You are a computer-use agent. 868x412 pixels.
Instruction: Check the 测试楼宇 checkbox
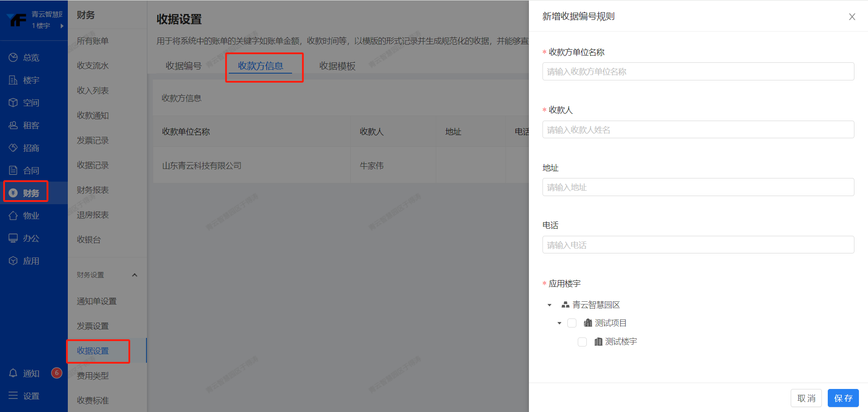582,342
